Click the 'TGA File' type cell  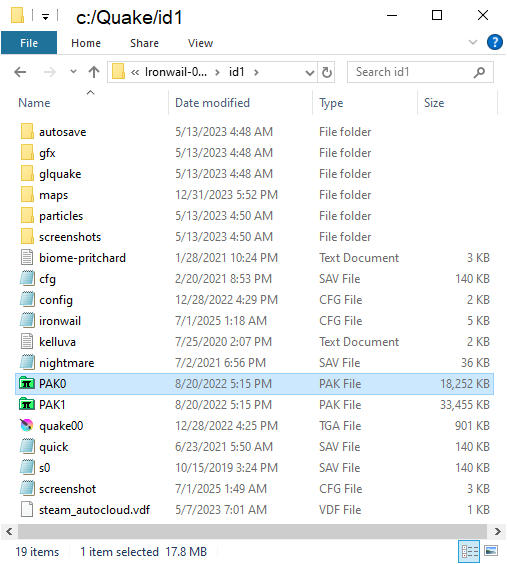pos(340,426)
